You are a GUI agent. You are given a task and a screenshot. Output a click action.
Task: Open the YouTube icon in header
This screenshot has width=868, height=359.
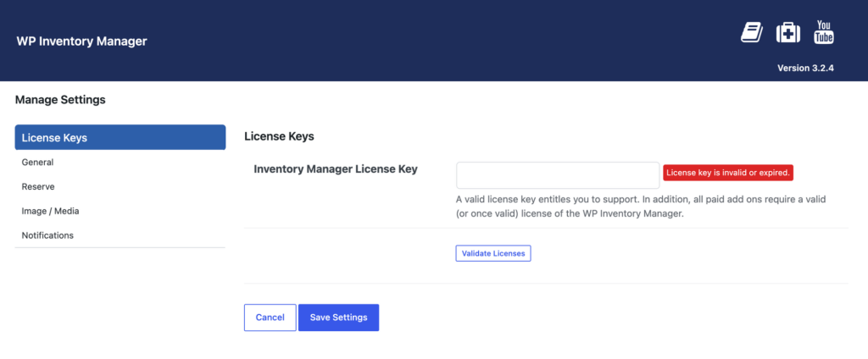[824, 32]
